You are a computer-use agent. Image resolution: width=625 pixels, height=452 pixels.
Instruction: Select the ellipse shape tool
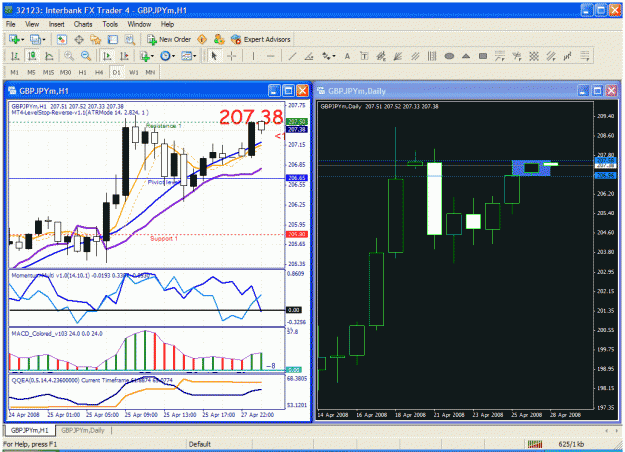pyautogui.click(x=449, y=56)
